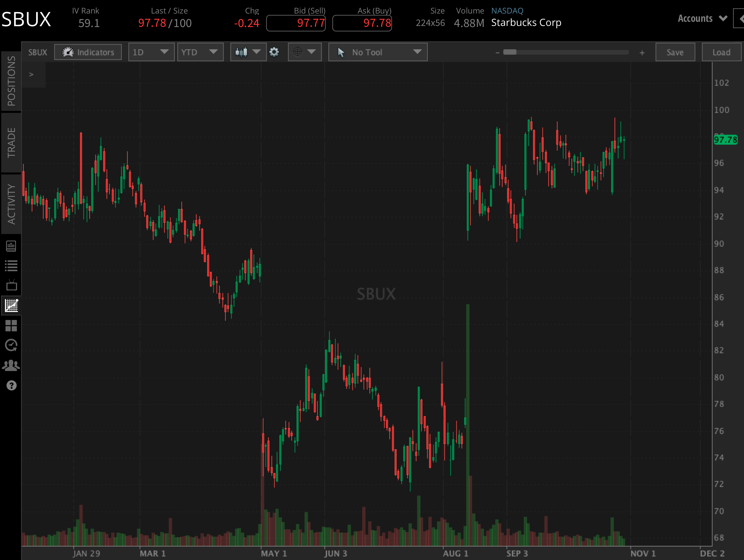Open the history clock icon in sidebar
Image resolution: width=744 pixels, height=560 pixels.
point(11,345)
